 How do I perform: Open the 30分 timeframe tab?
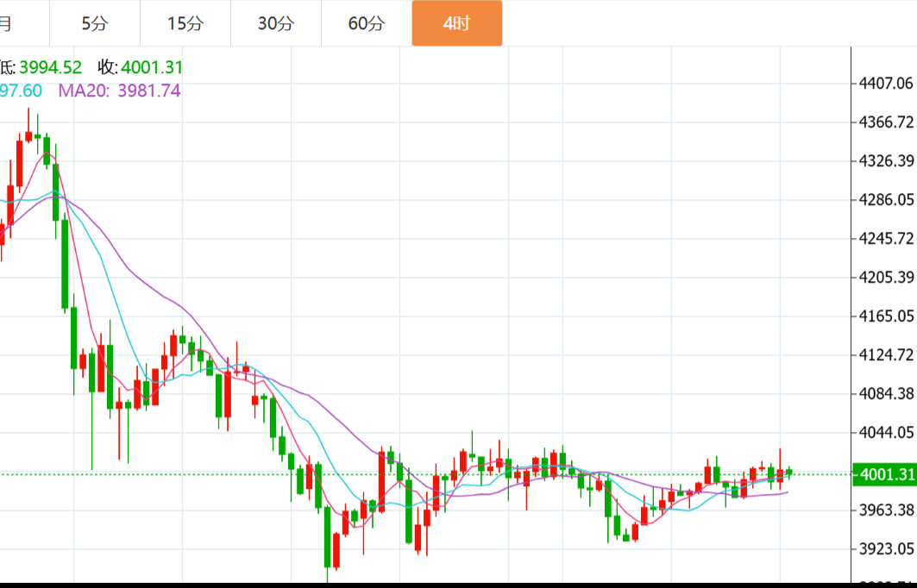pos(276,23)
